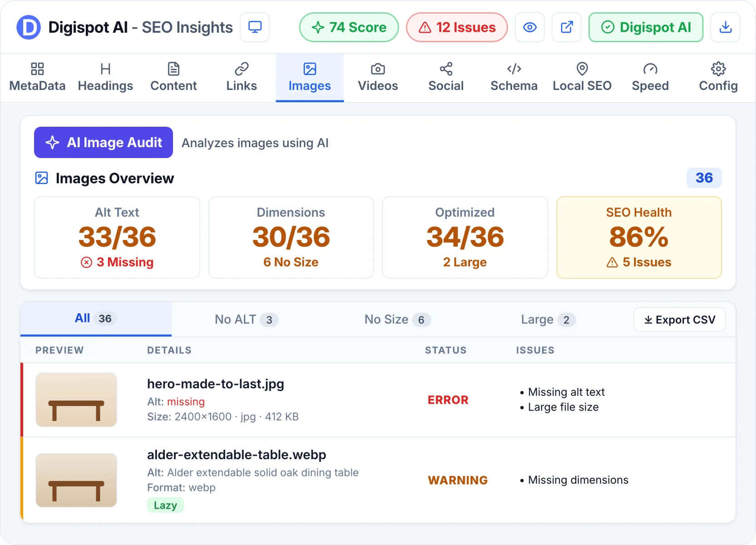Click the Digispot D logo icon
This screenshot has width=756, height=545.
[29, 27]
